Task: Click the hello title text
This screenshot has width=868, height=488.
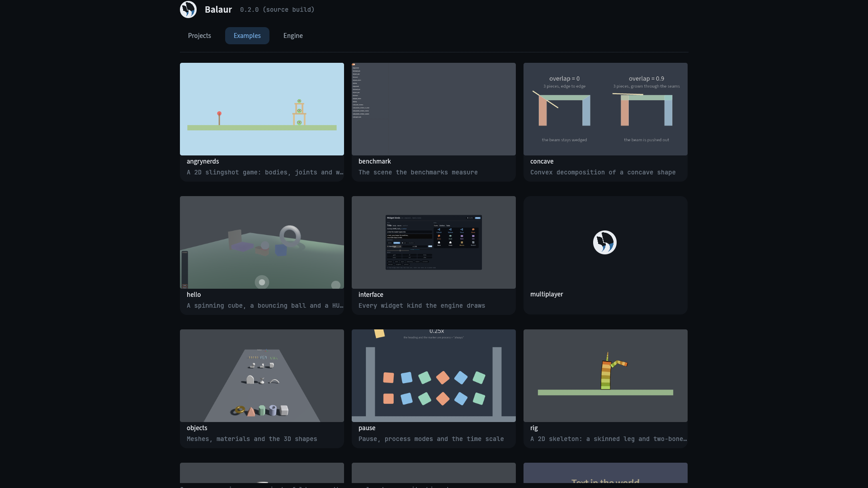Action: tap(193, 295)
